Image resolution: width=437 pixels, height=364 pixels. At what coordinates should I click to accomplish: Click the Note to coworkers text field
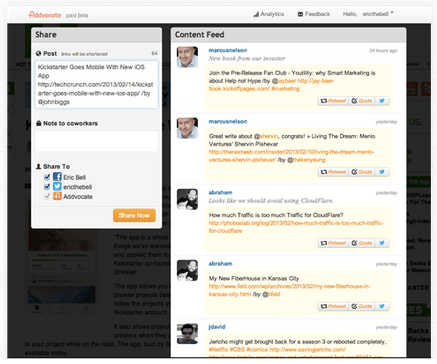point(96,141)
